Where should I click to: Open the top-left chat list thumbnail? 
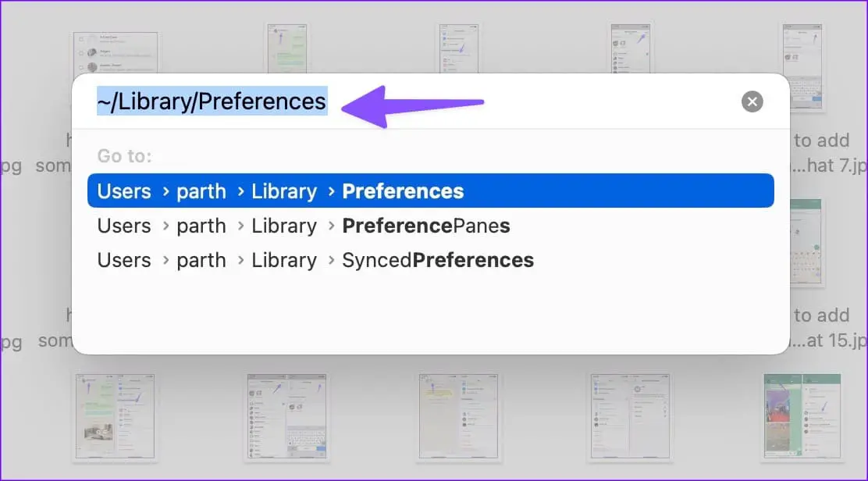click(x=116, y=52)
